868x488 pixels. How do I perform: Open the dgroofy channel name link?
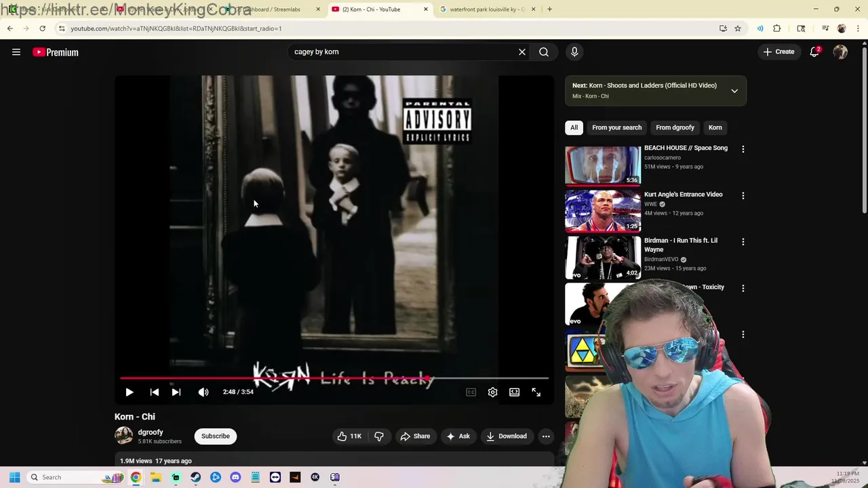(x=151, y=432)
